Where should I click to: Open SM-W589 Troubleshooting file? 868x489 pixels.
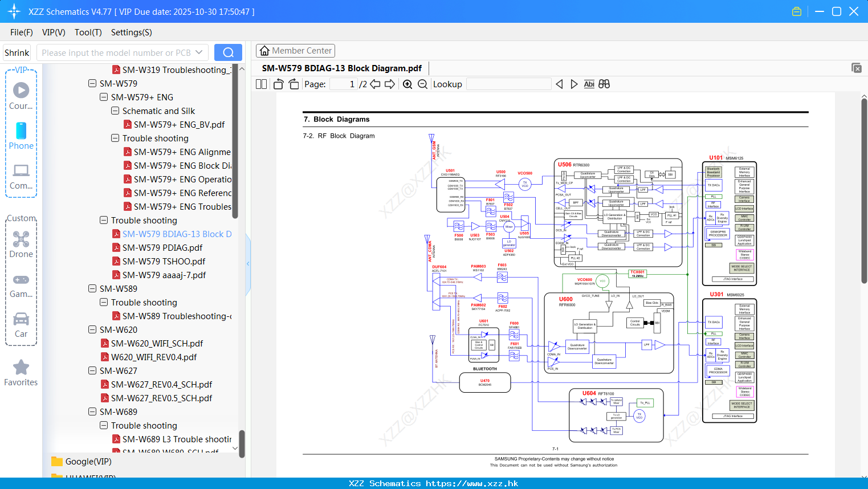click(x=172, y=316)
